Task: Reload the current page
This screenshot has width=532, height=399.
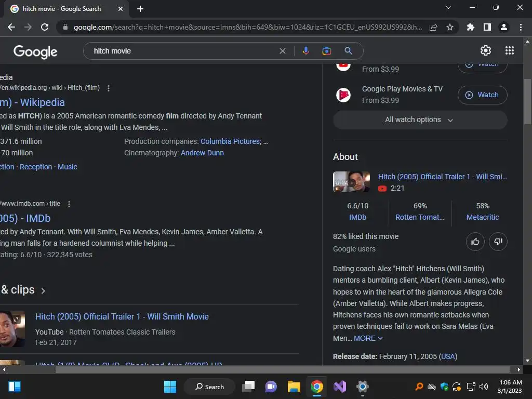Action: pos(45,27)
